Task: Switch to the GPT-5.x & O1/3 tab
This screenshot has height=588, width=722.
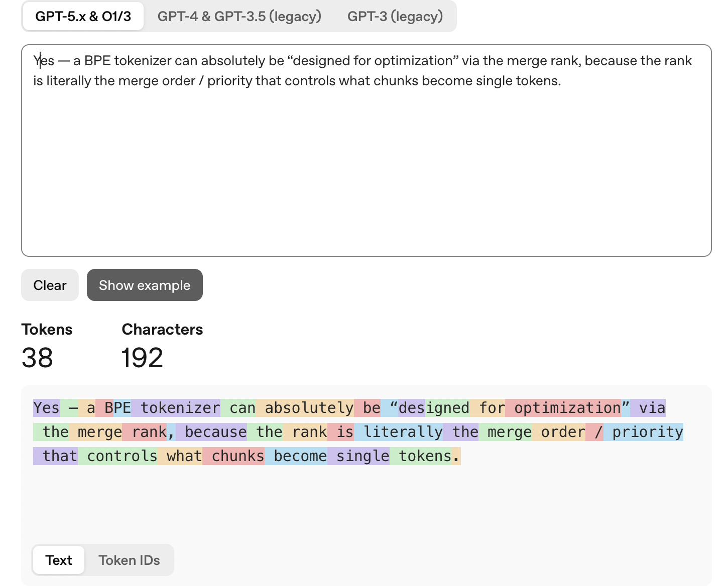Action: click(x=83, y=17)
